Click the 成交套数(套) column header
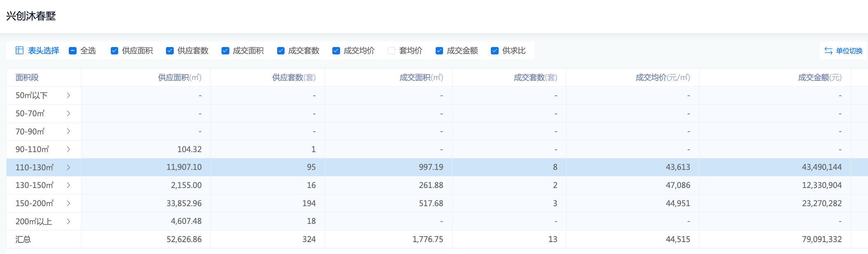Screen dimensions: 868x254 tap(535, 78)
